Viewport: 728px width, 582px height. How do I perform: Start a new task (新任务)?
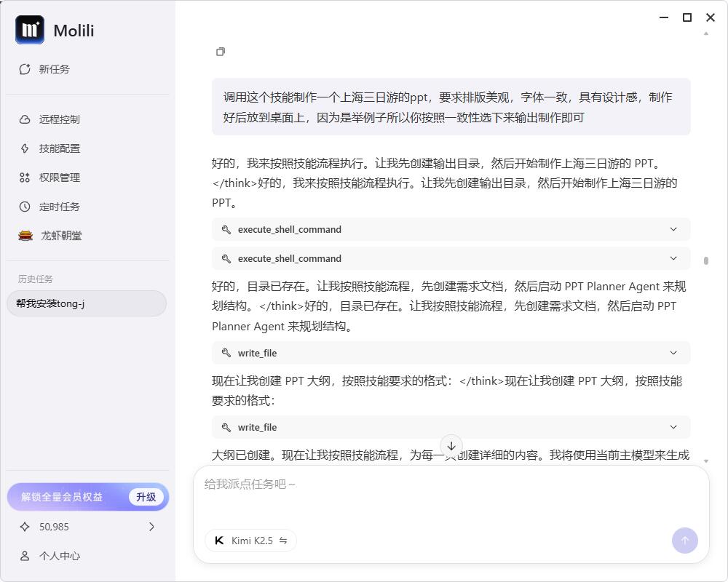tap(54, 69)
